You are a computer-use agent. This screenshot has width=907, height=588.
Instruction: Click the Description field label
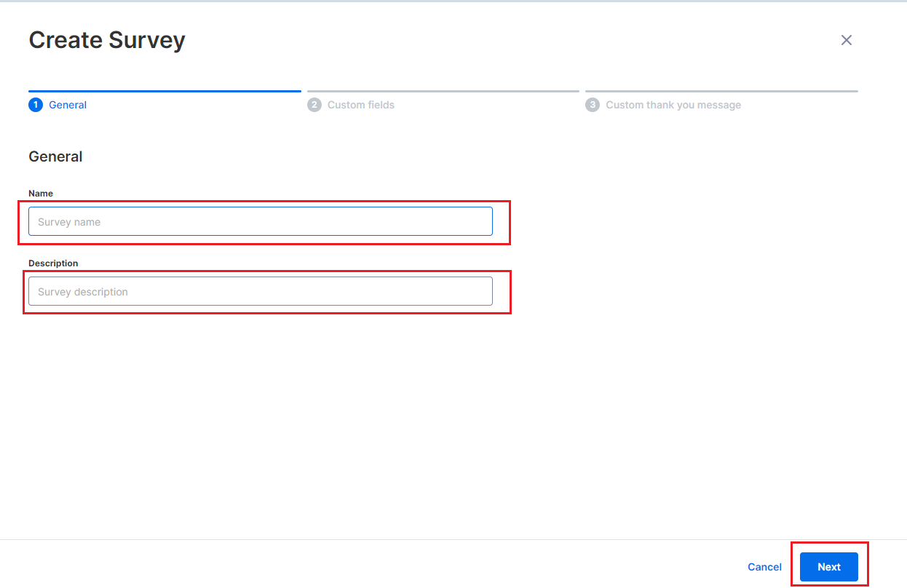pyautogui.click(x=51, y=263)
